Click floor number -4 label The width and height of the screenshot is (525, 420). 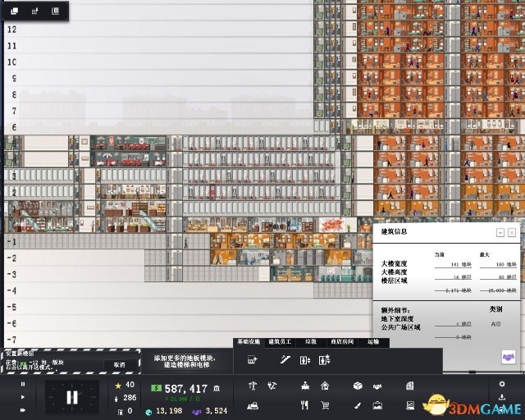[11, 290]
